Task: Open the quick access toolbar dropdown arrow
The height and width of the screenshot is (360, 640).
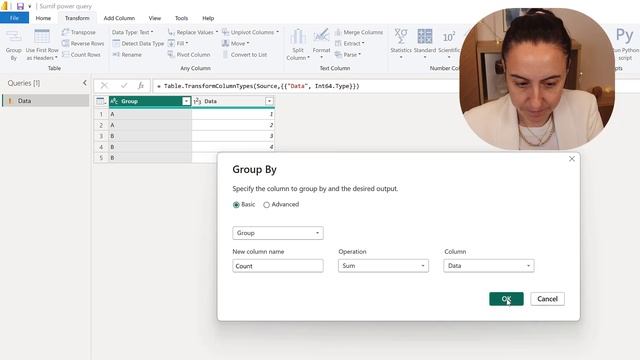Action: coord(30,7)
